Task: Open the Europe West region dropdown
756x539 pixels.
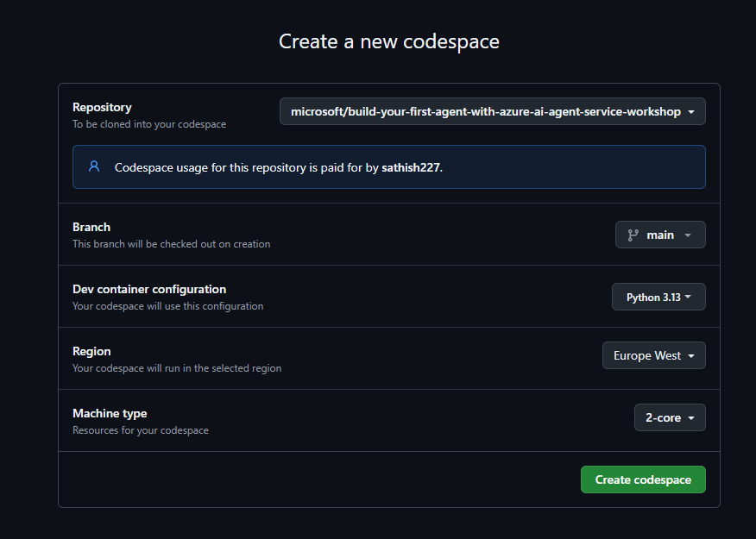Action: coord(646,355)
